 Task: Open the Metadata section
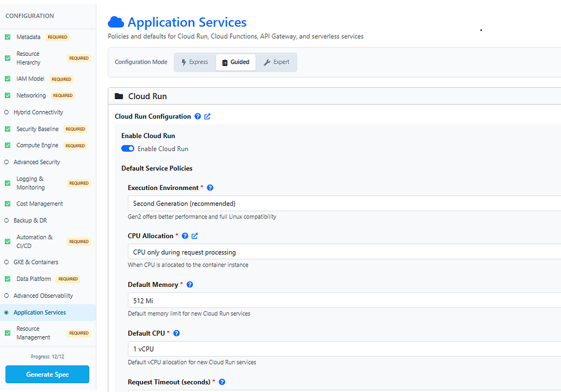point(48,37)
